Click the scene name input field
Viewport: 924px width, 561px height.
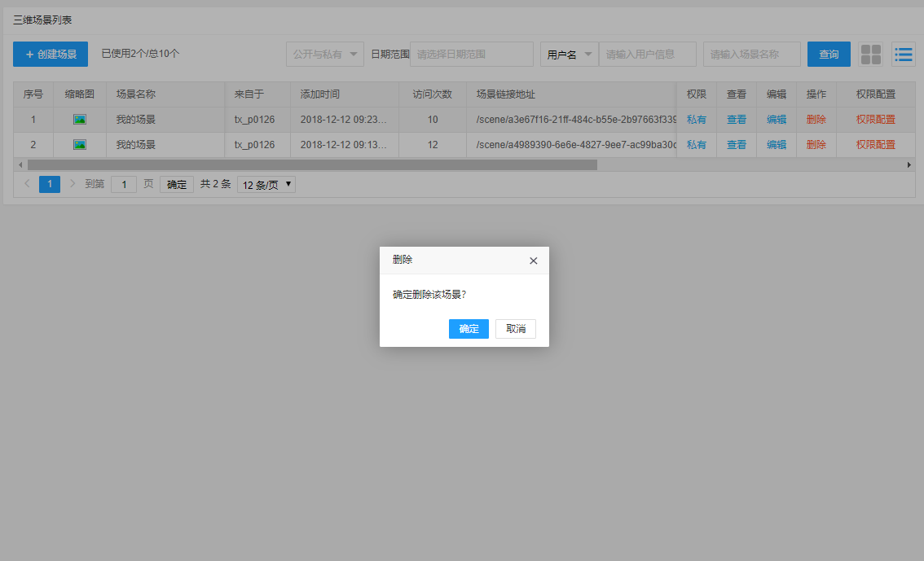tap(751, 55)
